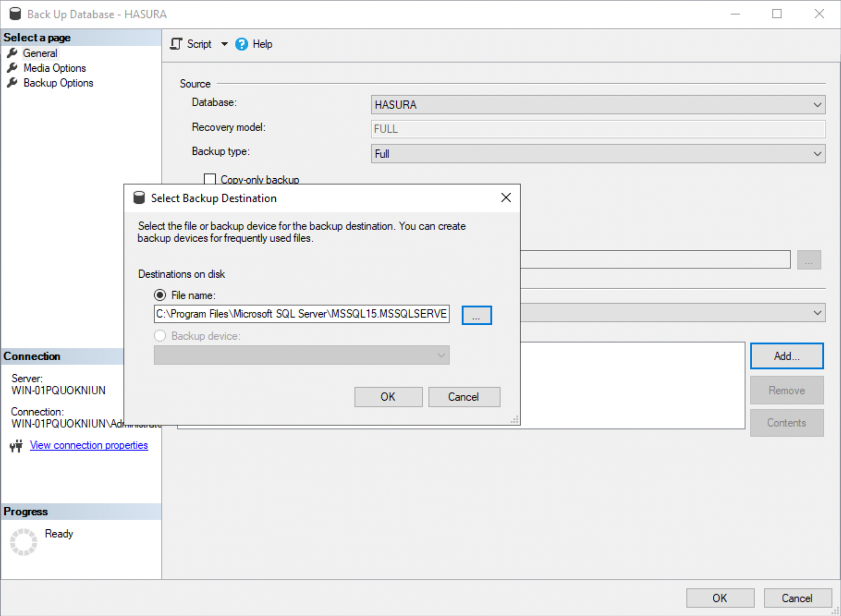
Task: Open the Media Options page
Action: click(54, 68)
